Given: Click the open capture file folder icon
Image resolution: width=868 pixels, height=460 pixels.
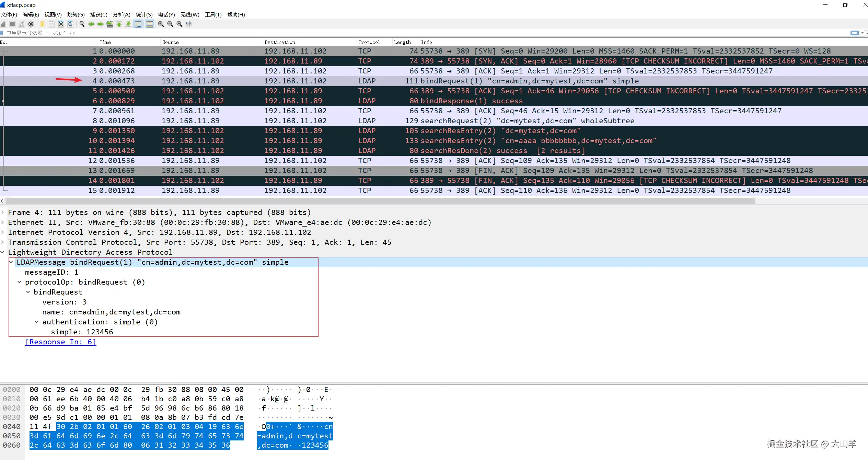Looking at the screenshot, I should (42, 24).
